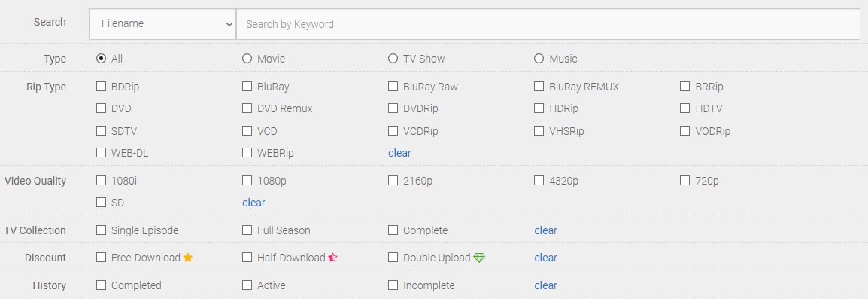Tick the 2160p video quality checkbox
The image size is (868, 299).
tap(393, 180)
